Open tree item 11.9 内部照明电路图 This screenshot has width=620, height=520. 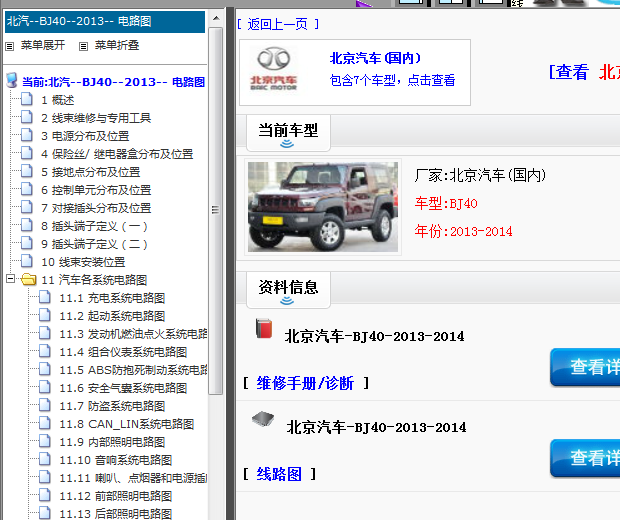112,442
